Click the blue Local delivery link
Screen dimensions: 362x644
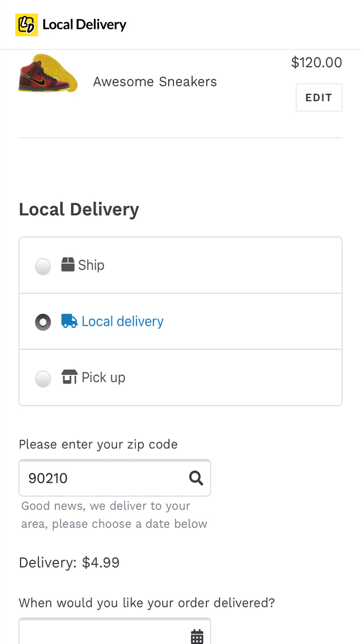(x=122, y=321)
